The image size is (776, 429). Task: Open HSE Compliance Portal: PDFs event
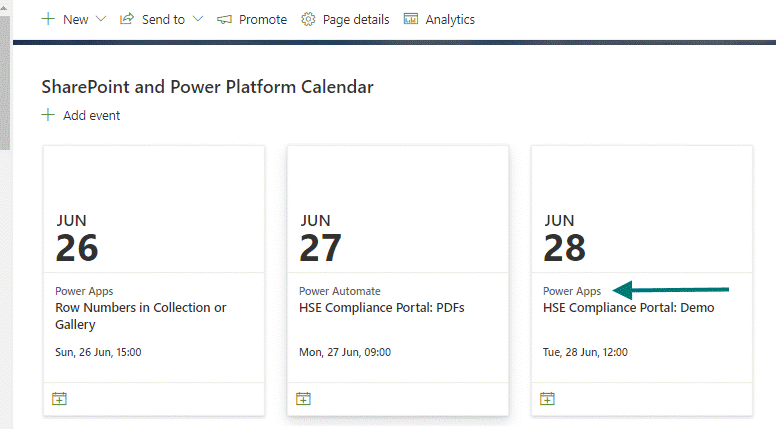381,308
